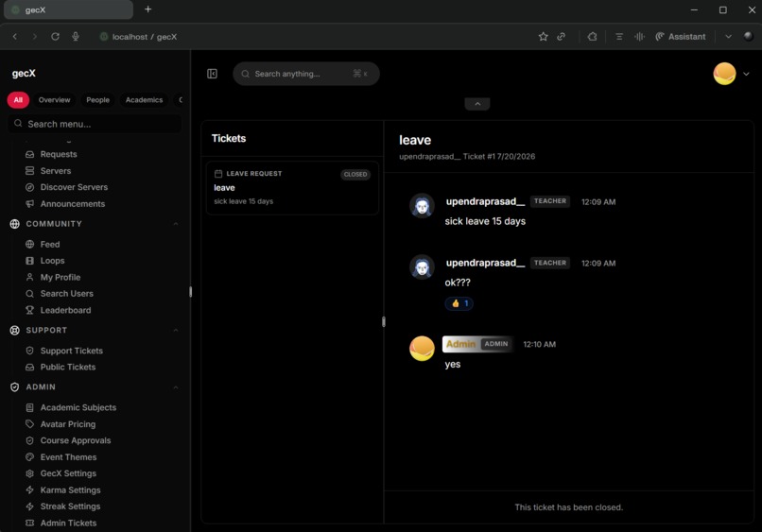Collapse the SUPPORT section
The width and height of the screenshot is (762, 532).
(176, 330)
